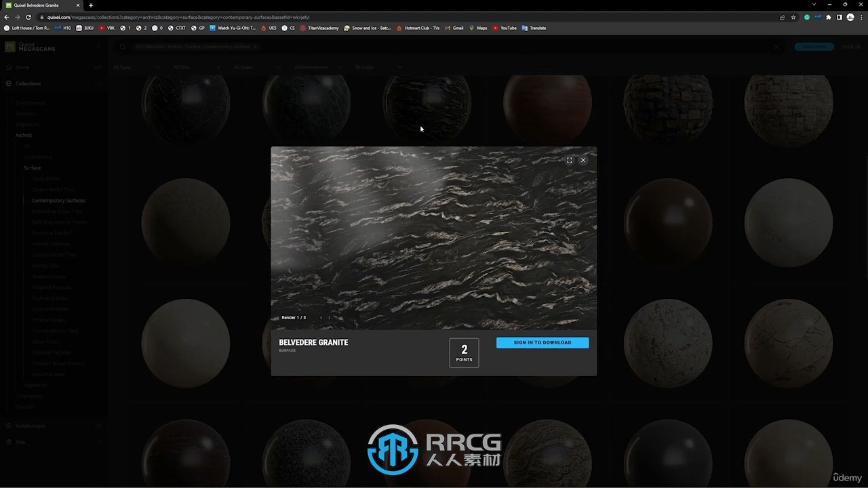Open Loft House bookmark
The height and width of the screenshot is (488, 868).
point(27,28)
